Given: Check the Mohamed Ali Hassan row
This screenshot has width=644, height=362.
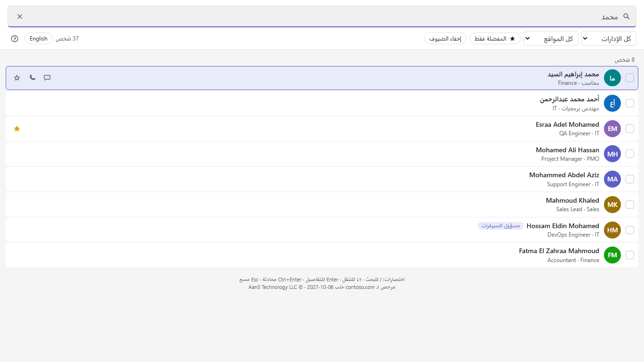Looking at the screenshot, I should click(x=630, y=154).
